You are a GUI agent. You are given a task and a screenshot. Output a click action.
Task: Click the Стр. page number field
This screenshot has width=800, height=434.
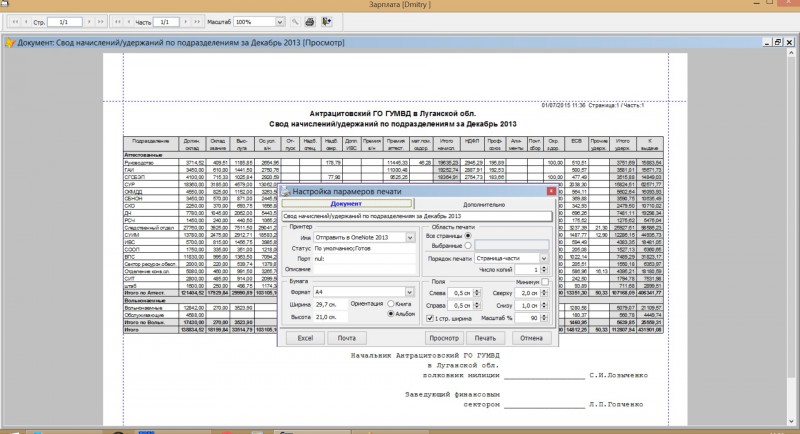pos(64,22)
